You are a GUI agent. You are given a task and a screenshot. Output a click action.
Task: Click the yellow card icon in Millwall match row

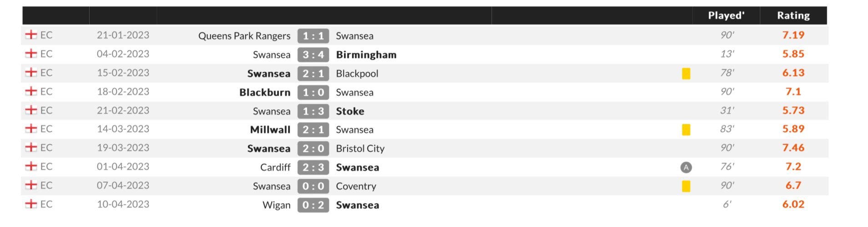(686, 130)
